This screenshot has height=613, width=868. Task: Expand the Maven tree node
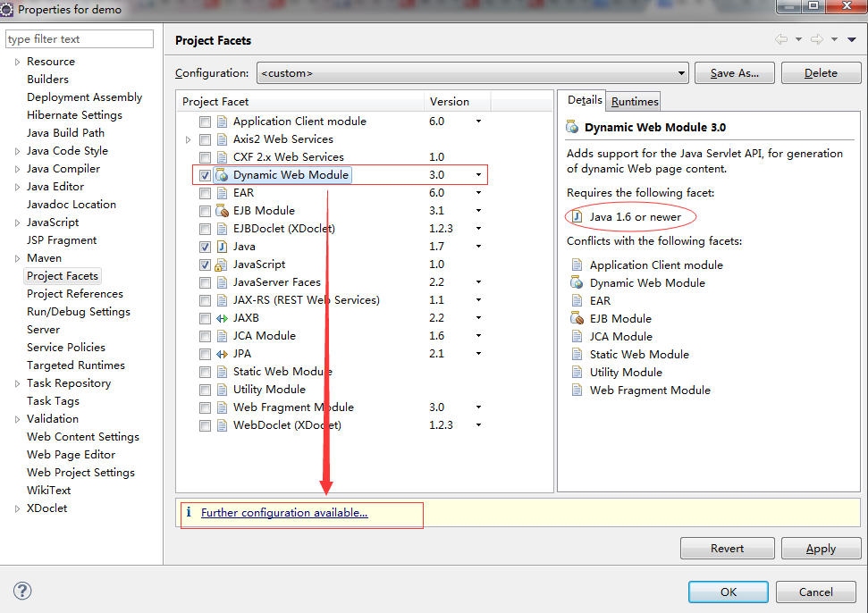coord(17,258)
